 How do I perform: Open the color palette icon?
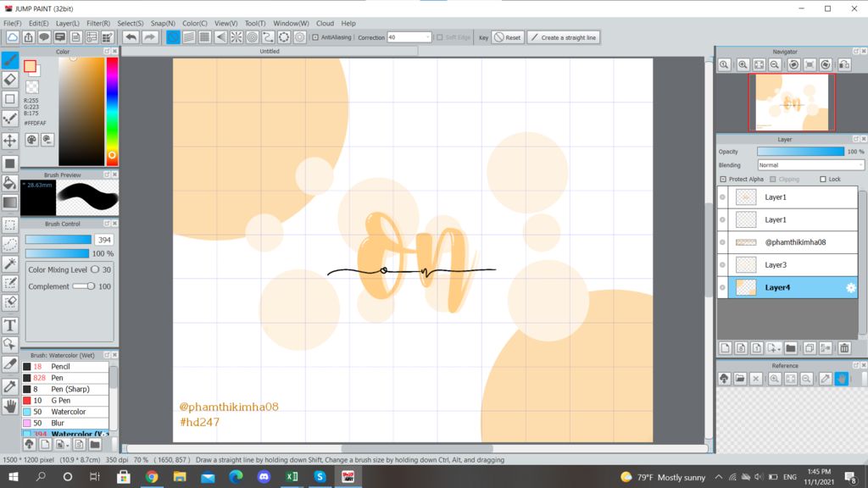pyautogui.click(x=31, y=140)
